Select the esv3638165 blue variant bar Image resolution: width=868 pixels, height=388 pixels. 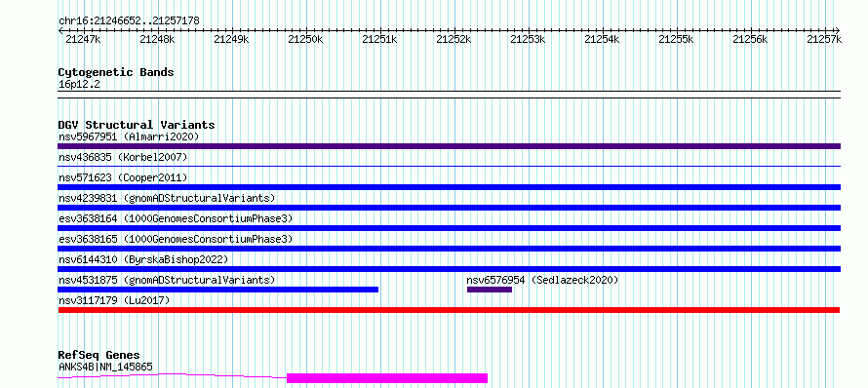449,249
